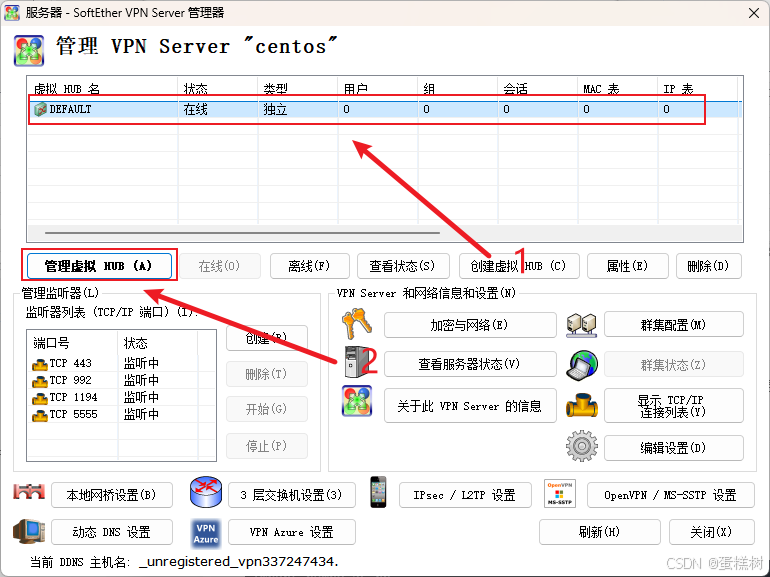This screenshot has width=770, height=577.
Task: Sort by 会话 column header
Action: pos(538,88)
